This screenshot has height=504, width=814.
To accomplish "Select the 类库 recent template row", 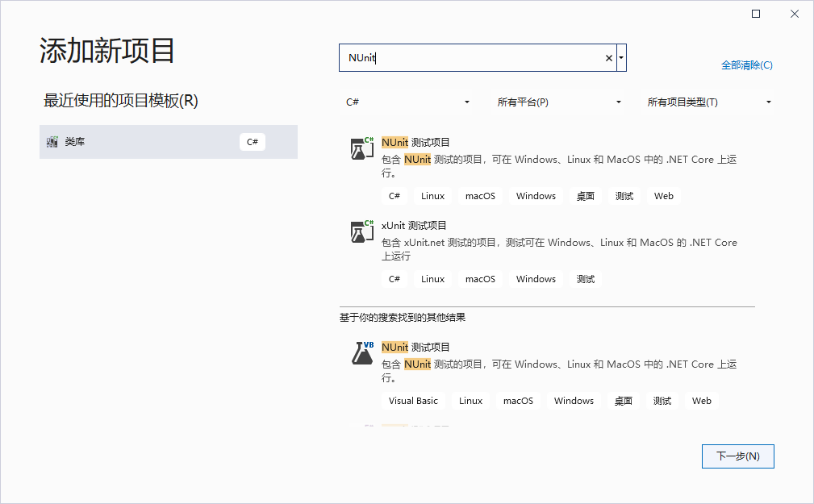I will tap(168, 142).
